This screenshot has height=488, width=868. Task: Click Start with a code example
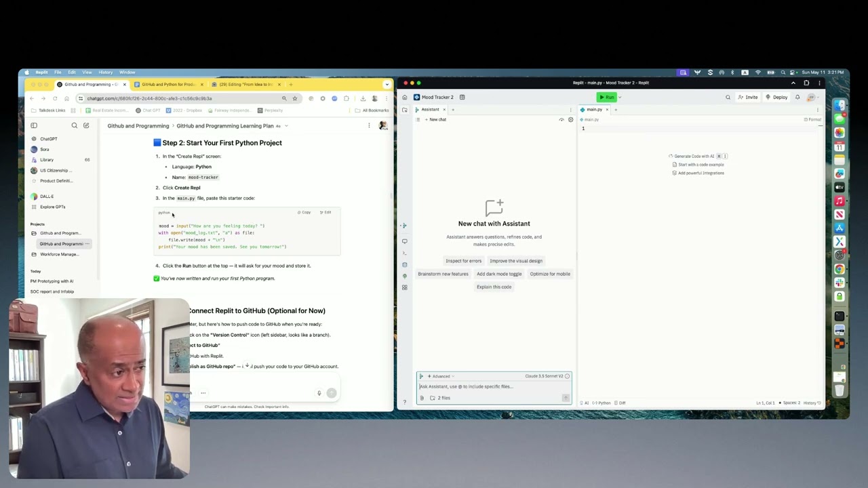point(698,164)
